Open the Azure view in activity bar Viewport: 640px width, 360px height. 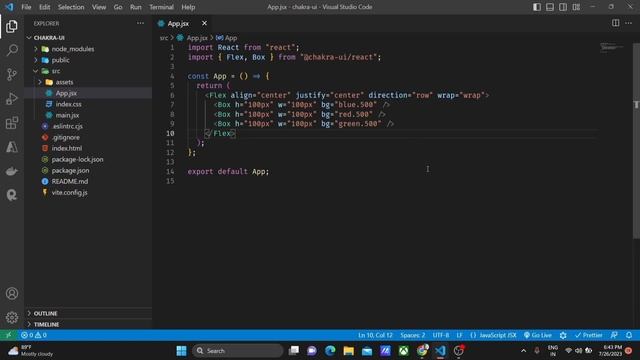(12, 147)
